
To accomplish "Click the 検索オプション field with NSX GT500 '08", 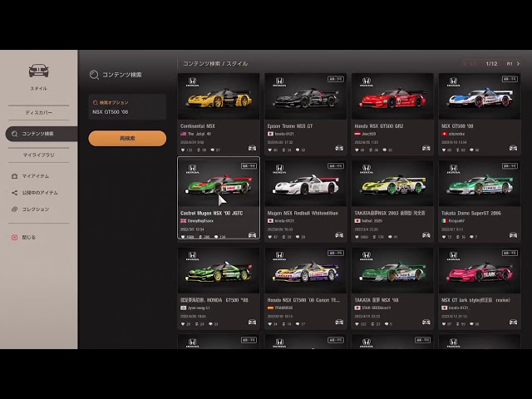I will (x=127, y=107).
